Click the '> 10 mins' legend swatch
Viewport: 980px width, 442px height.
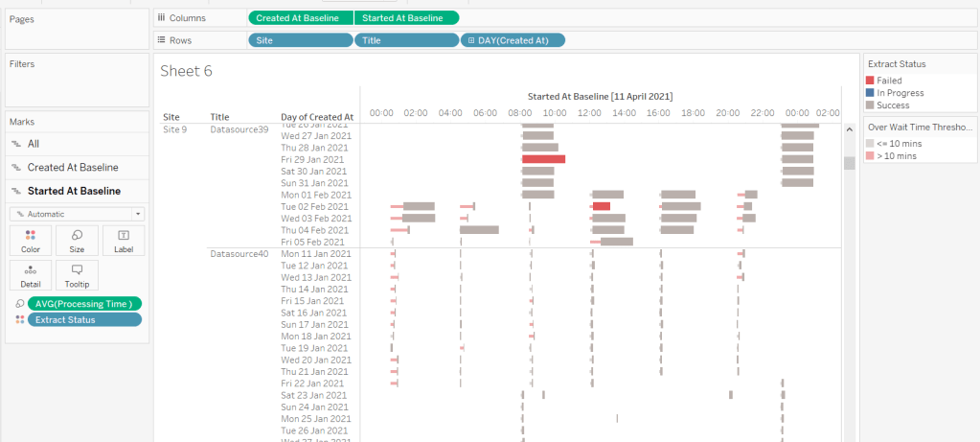(x=870, y=155)
